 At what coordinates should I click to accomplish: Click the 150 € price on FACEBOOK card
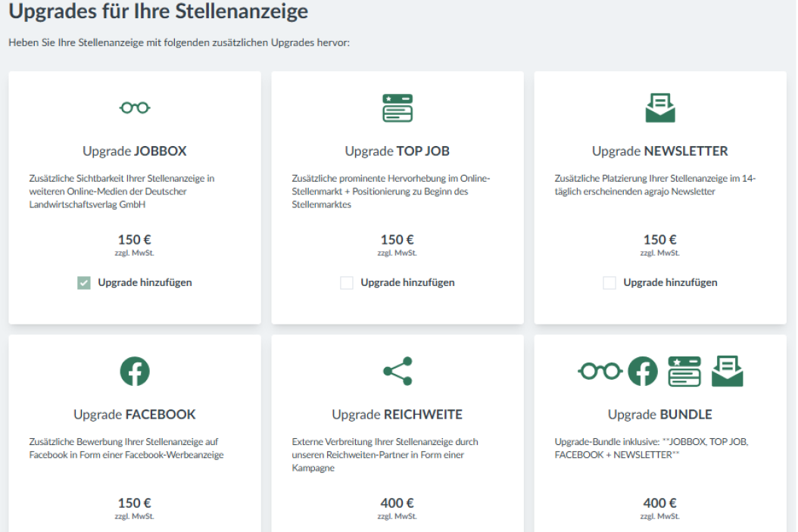[x=135, y=503]
